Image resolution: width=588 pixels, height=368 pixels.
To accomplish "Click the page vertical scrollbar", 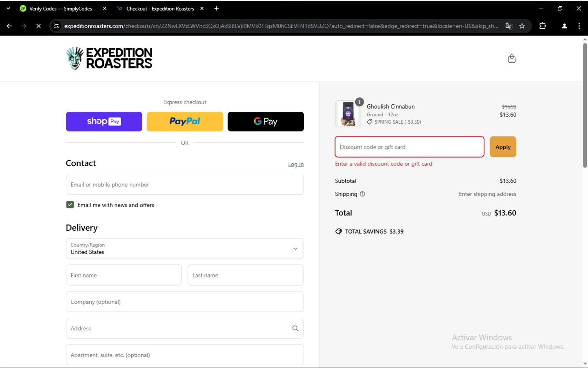I will pos(585,106).
